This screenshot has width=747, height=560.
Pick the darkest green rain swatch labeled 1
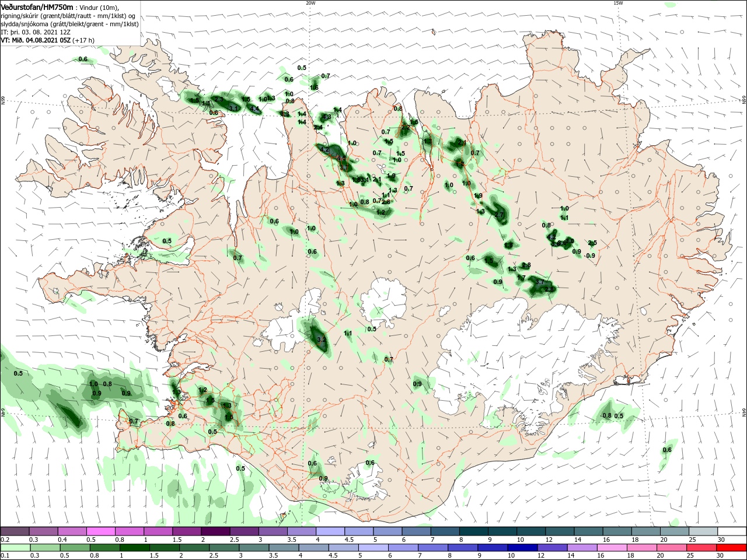pyautogui.click(x=136, y=548)
